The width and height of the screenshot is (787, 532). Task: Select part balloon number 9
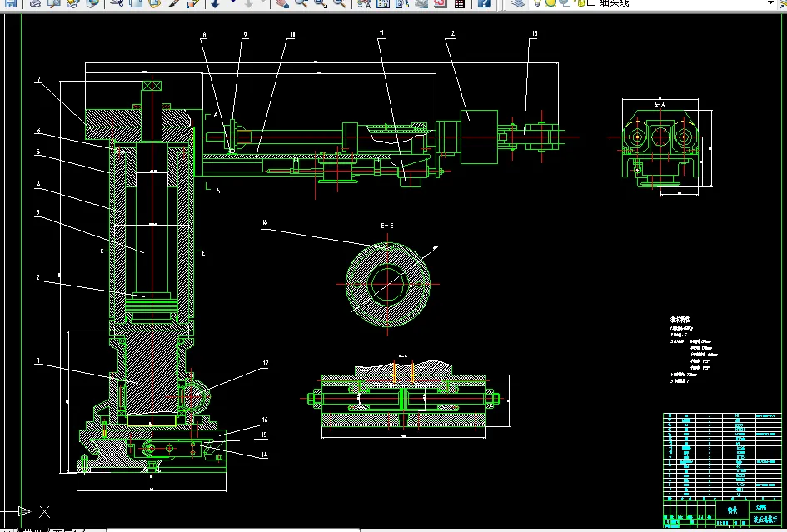(245, 36)
